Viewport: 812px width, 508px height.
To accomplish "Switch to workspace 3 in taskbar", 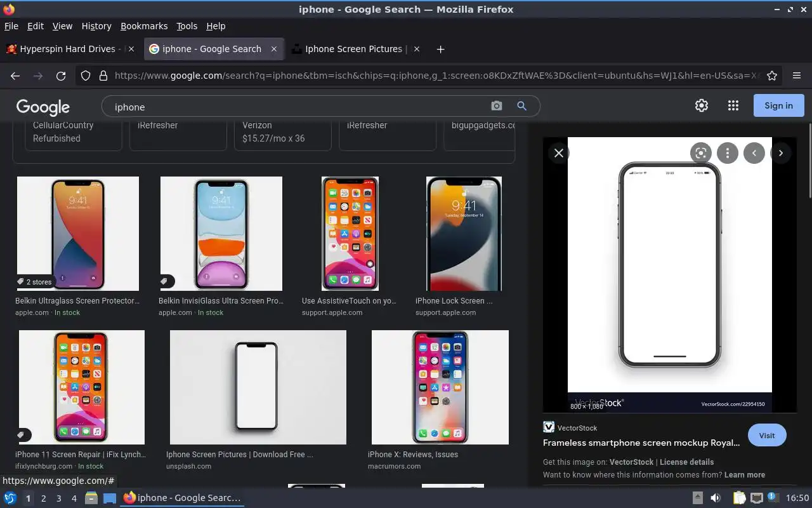I will coord(58,498).
